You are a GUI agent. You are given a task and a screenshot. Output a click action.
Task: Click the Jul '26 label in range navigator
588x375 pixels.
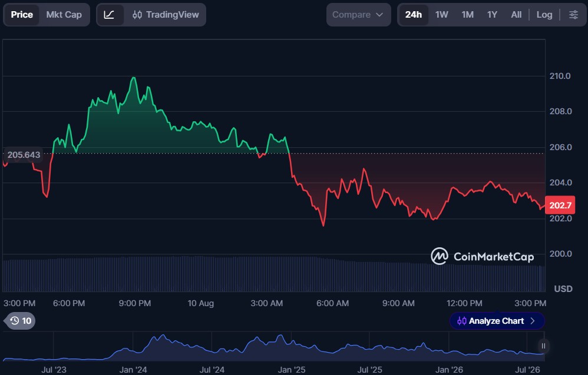[x=528, y=370]
